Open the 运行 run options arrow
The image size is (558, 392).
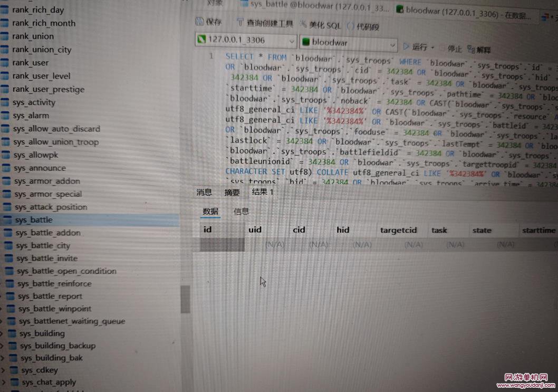(432, 48)
